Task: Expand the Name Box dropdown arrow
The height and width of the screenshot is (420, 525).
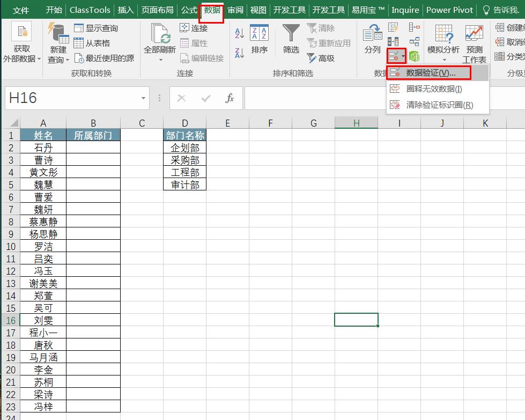Action: click(144, 98)
